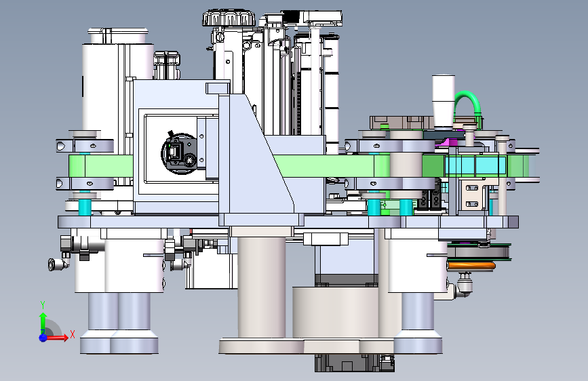
Task: Click the blue Z axis ball of triad
Action: tap(43, 338)
